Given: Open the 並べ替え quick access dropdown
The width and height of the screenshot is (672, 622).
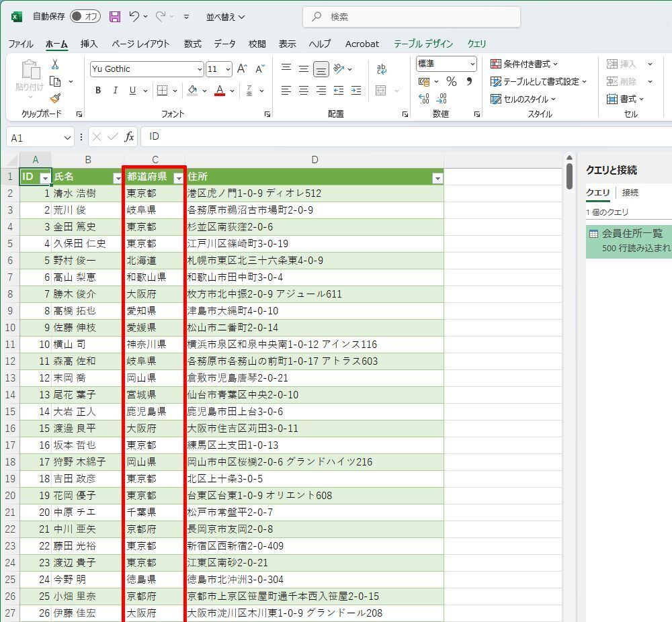Looking at the screenshot, I should [x=225, y=17].
